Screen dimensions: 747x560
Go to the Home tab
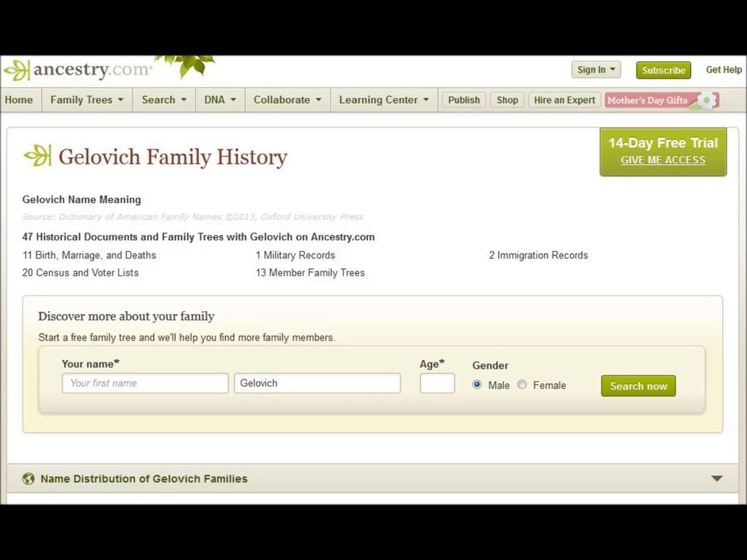(19, 100)
